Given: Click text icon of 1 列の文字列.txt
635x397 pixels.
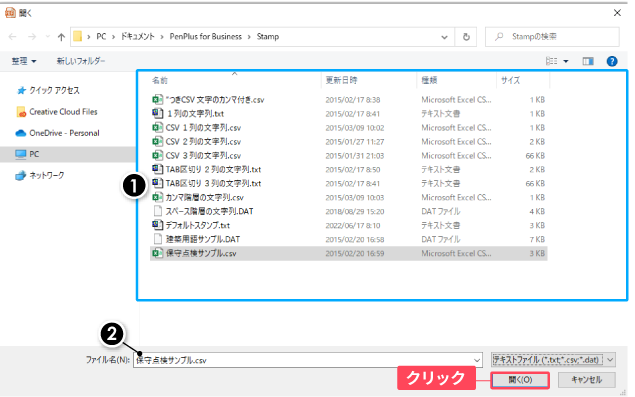Looking at the screenshot, I should [x=157, y=113].
